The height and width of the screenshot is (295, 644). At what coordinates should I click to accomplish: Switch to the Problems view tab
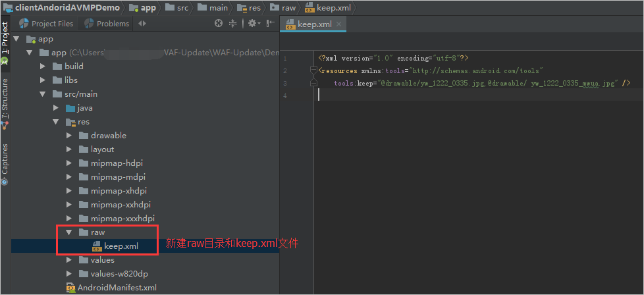tap(107, 24)
